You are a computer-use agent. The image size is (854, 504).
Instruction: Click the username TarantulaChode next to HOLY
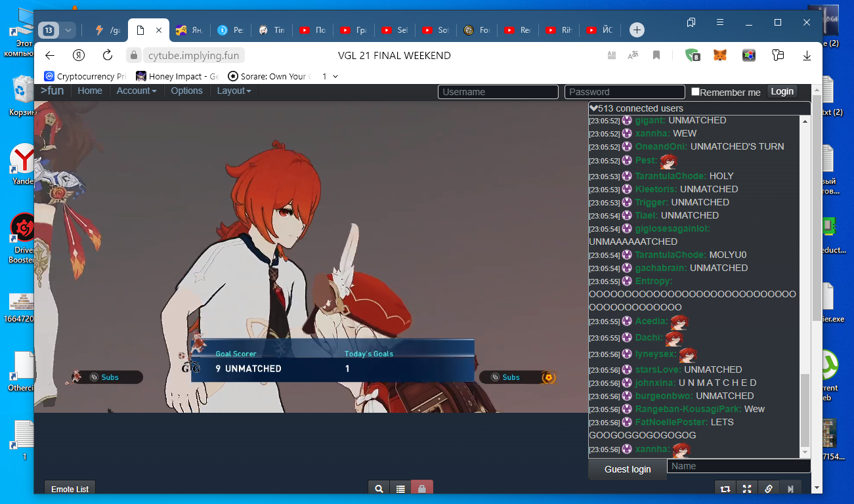point(671,176)
